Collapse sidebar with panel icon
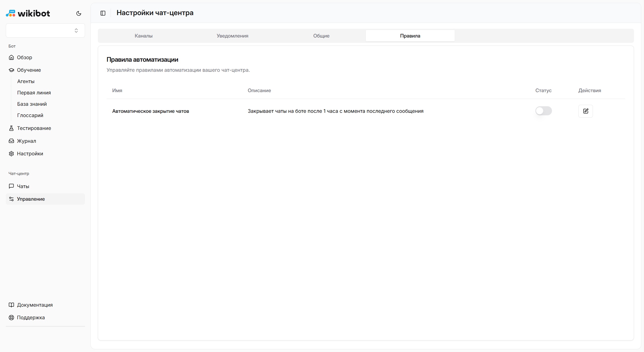Image resolution: width=644 pixels, height=352 pixels. 103,13
